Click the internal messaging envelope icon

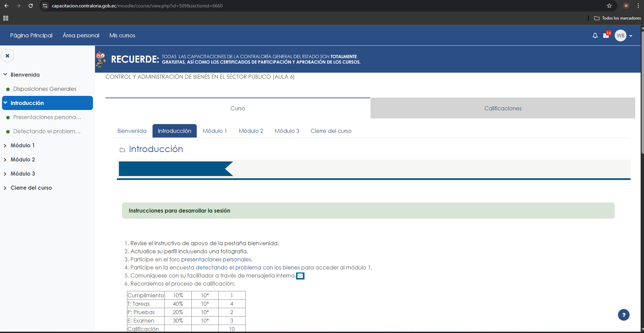coord(300,276)
